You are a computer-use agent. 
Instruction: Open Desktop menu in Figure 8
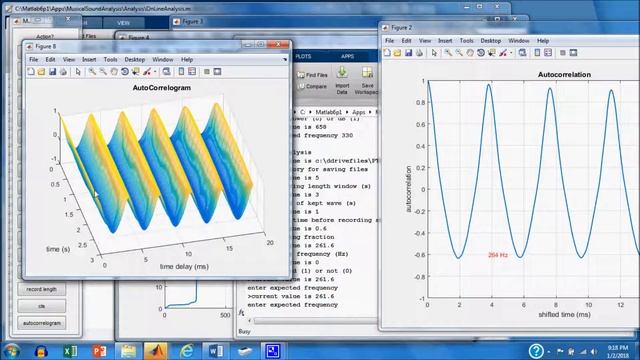[135, 60]
